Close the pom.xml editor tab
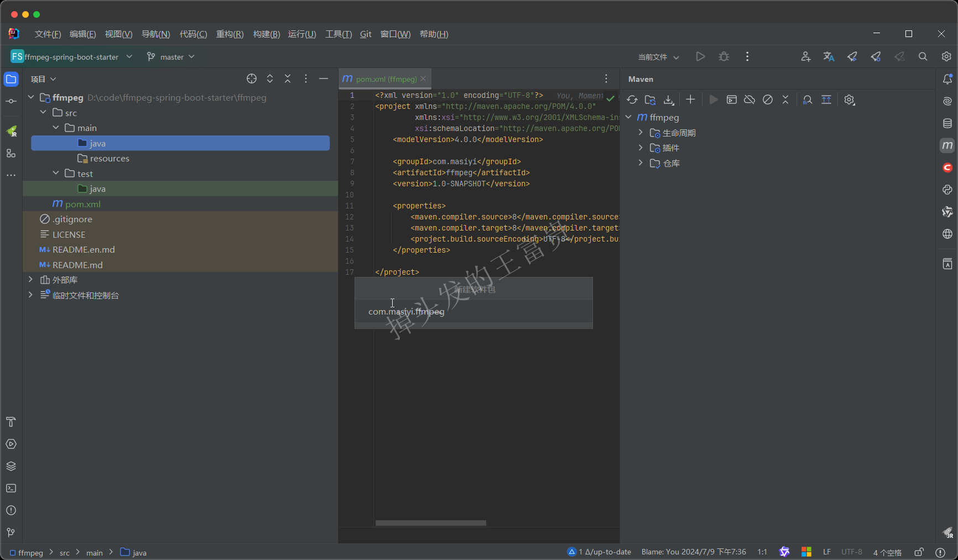 click(423, 78)
